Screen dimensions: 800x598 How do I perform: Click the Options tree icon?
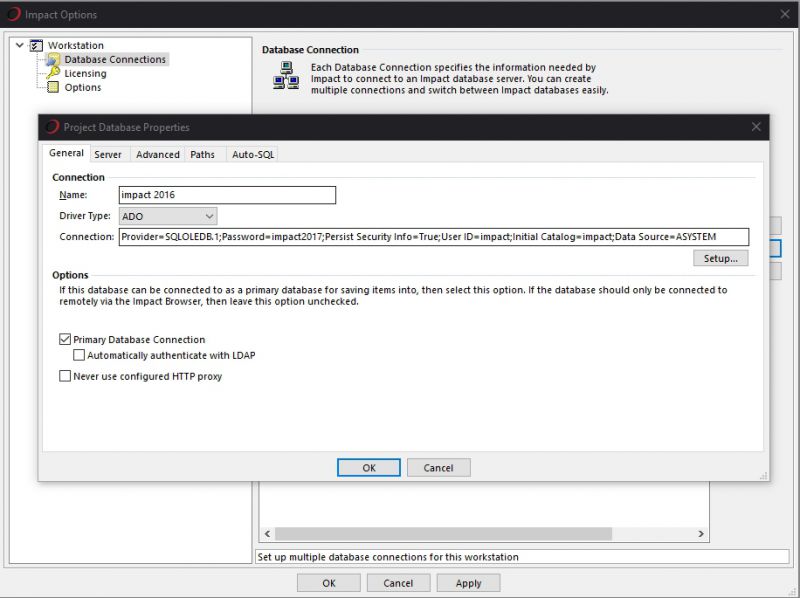(x=54, y=88)
